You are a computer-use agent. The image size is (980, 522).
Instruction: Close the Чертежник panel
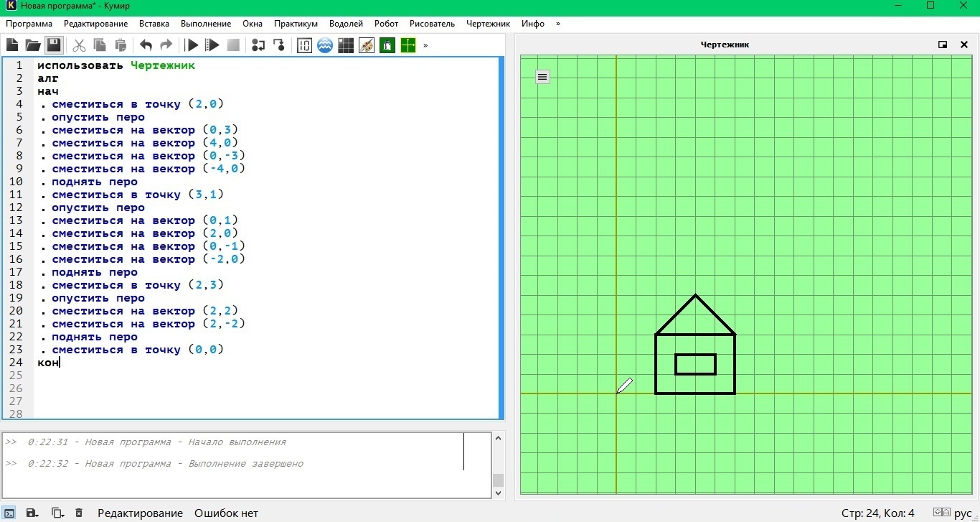pyautogui.click(x=963, y=45)
